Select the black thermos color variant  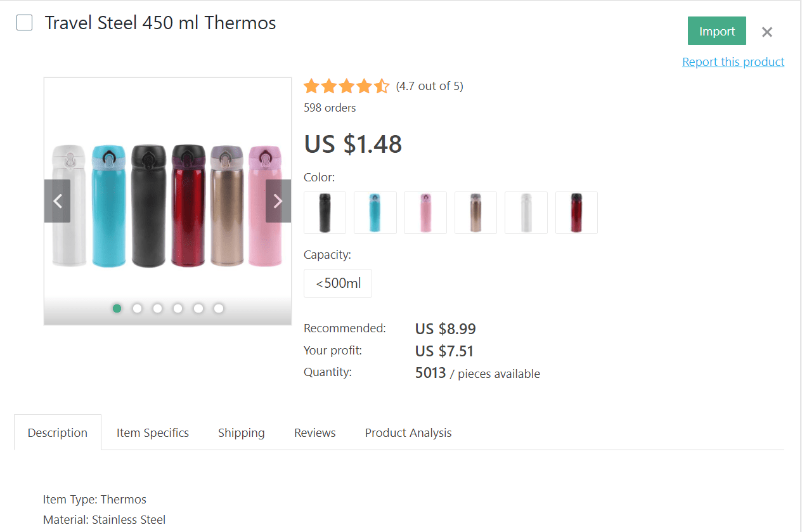pyautogui.click(x=325, y=212)
